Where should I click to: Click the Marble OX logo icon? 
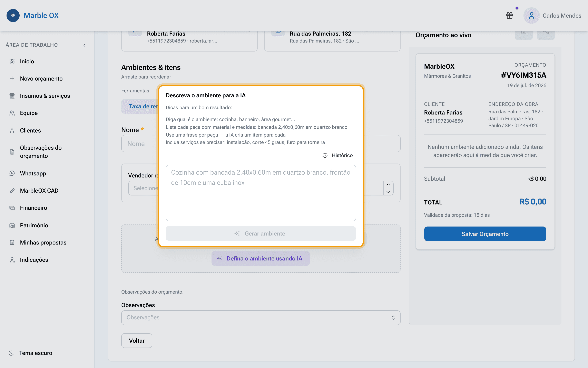13,16
